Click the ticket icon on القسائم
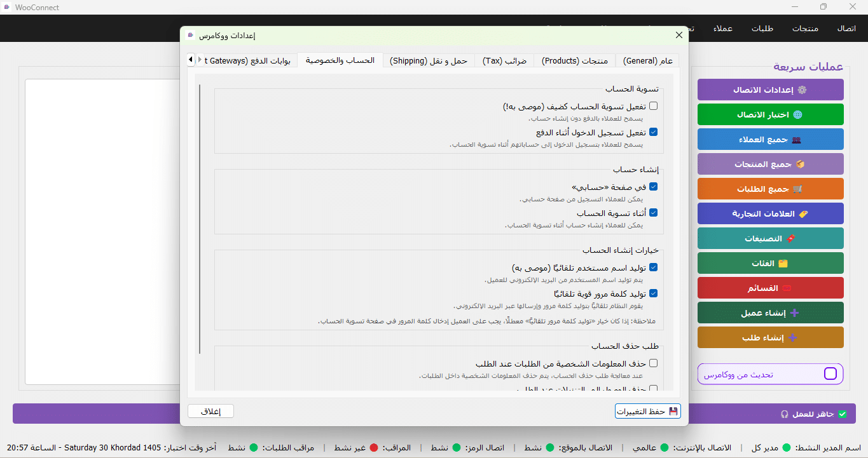Screen dimensions: 868x458 coord(787,288)
